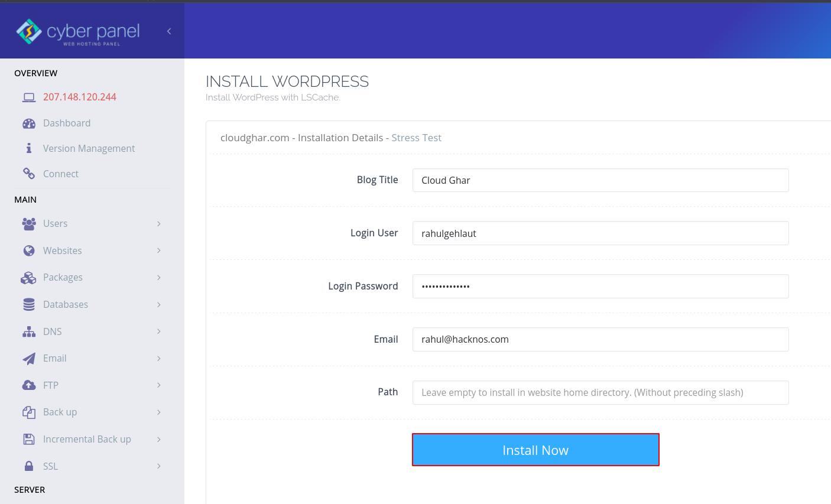Click the FTP cloud upload icon
The image size is (831, 504).
click(29, 385)
